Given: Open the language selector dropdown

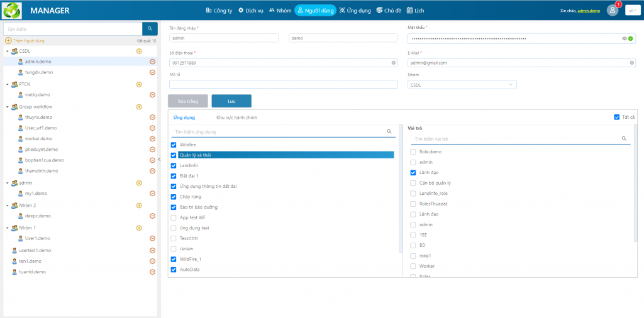Looking at the screenshot, I should point(631,10).
